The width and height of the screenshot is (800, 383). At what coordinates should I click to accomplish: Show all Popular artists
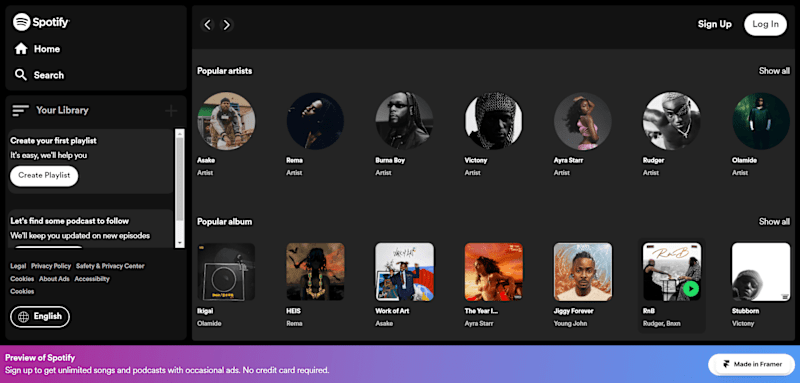click(774, 71)
